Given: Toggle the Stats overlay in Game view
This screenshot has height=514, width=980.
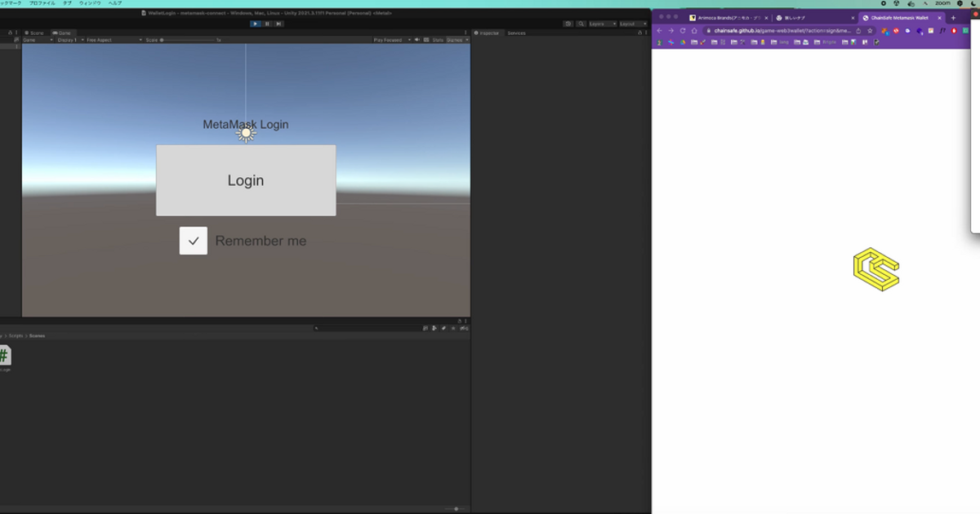Looking at the screenshot, I should 438,40.
